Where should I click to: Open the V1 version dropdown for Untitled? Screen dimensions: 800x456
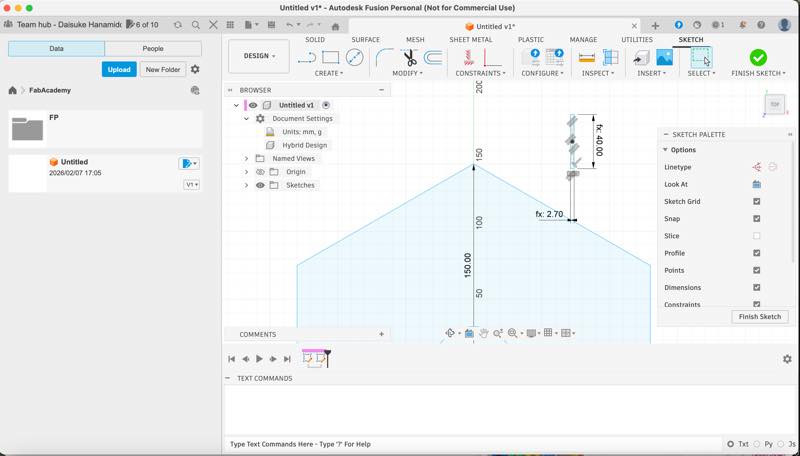tap(191, 185)
